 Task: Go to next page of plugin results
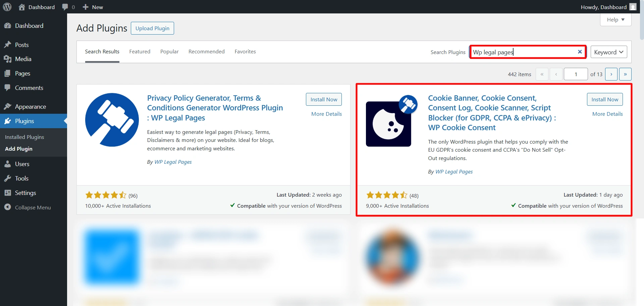click(611, 74)
